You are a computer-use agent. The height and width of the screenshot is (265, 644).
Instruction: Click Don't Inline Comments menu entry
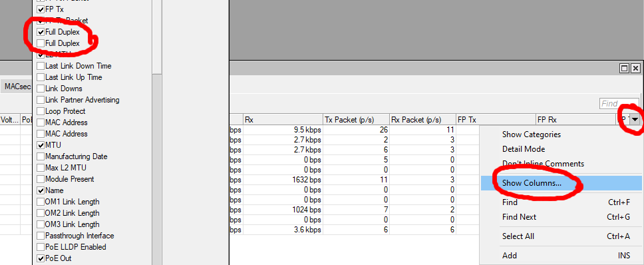[x=561, y=164]
